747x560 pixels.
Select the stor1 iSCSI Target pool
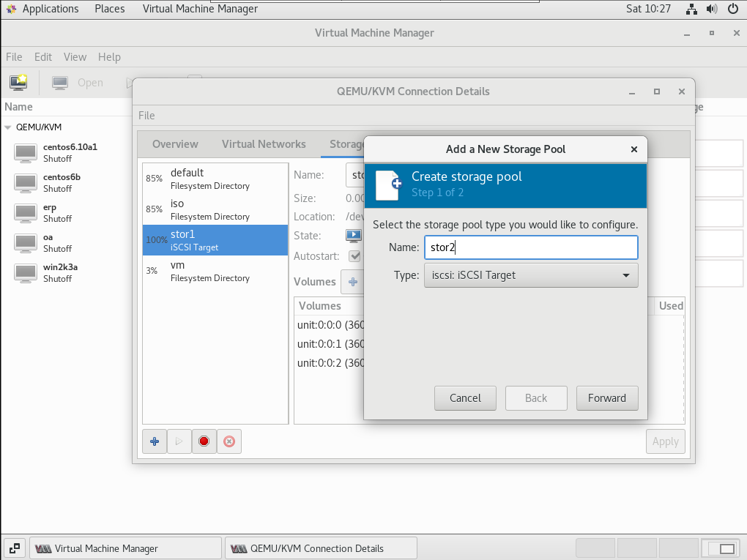(x=215, y=240)
